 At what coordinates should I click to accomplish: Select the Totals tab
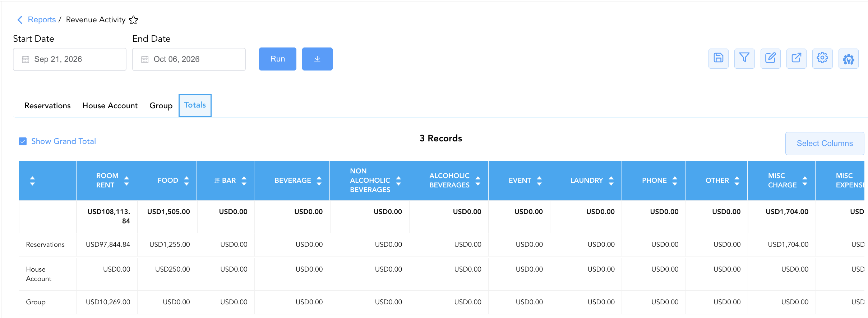pyautogui.click(x=195, y=105)
